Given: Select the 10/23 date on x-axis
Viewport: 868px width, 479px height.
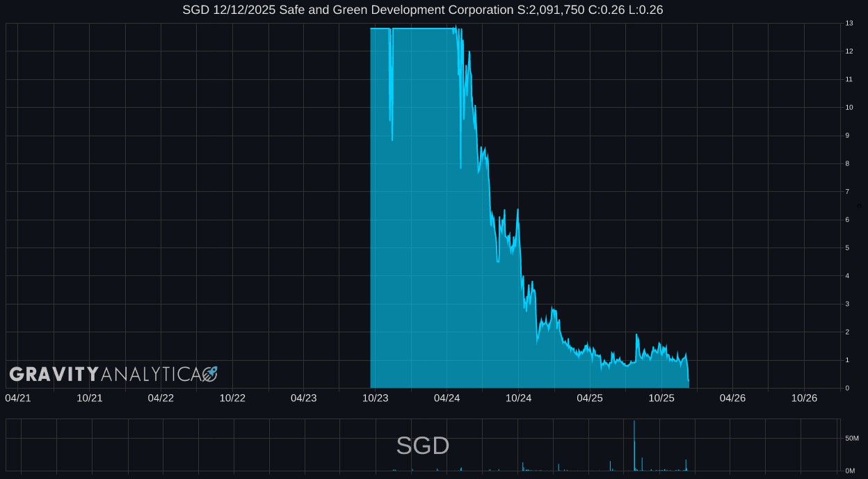Looking at the screenshot, I should 376,398.
